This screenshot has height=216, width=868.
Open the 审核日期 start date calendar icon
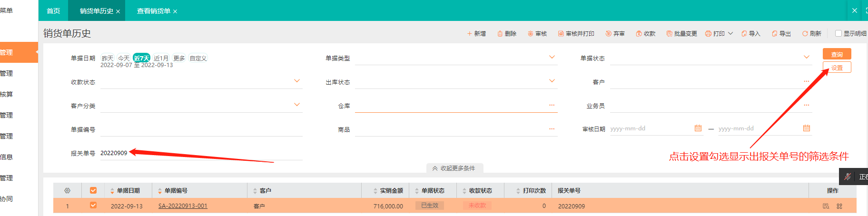698,128
